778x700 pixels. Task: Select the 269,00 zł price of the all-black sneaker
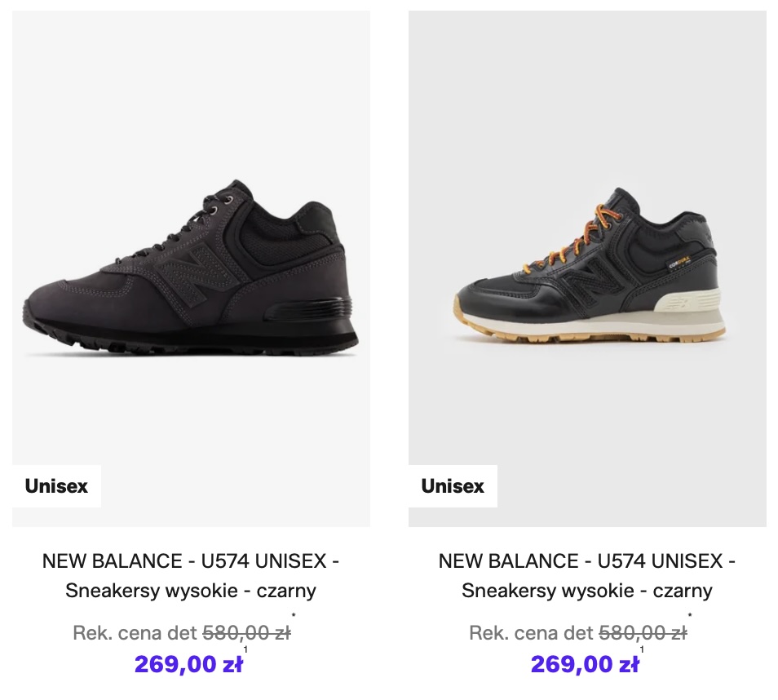tap(188, 664)
